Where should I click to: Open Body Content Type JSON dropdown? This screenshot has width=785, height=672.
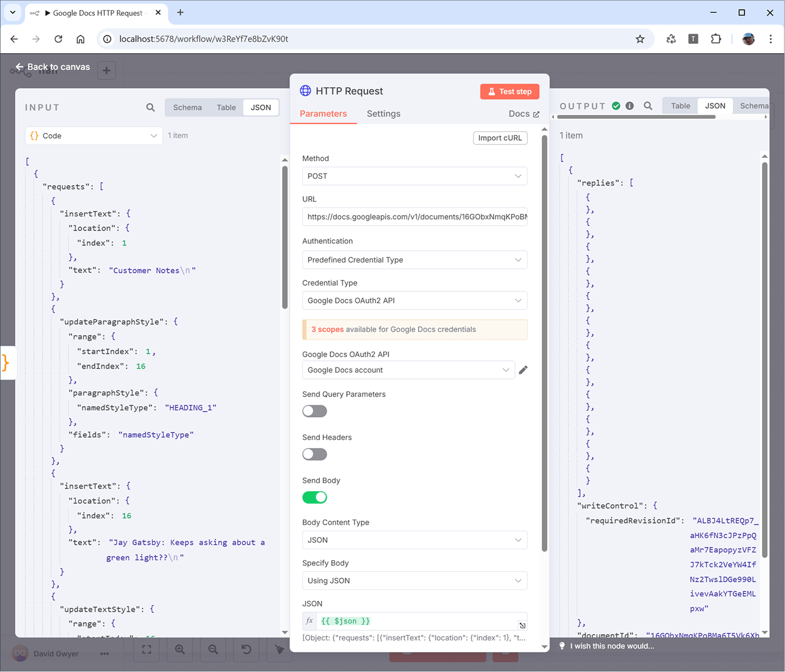pyautogui.click(x=415, y=540)
